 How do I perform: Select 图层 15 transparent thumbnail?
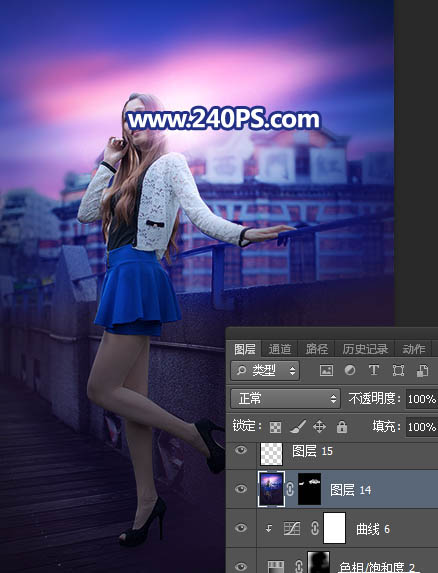[271, 454]
